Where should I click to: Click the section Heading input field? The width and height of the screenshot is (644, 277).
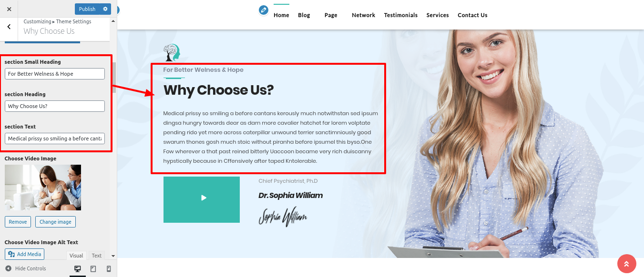[55, 106]
